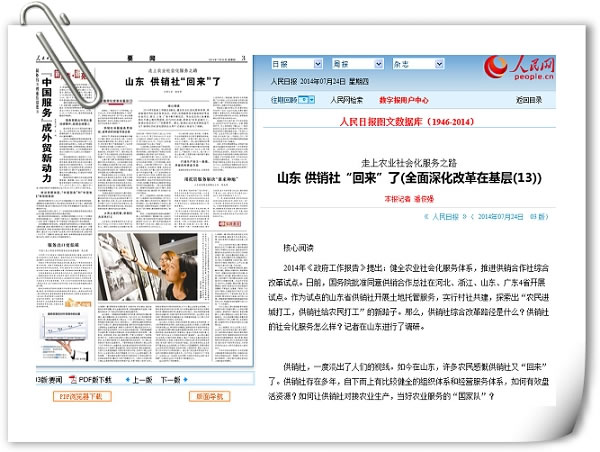Screen dimensions: 600x452
Task: Click subtitle 走上农业社会化服务之路
Action: [x=409, y=163]
